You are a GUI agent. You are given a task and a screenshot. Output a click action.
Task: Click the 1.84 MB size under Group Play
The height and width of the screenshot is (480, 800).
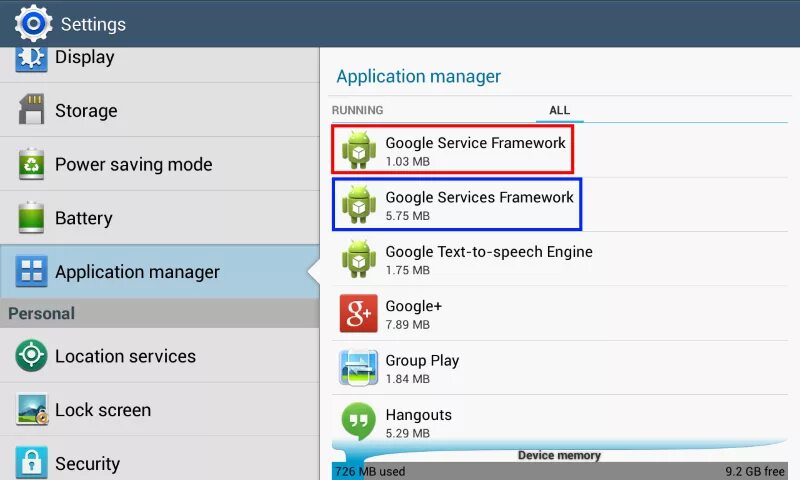408,379
